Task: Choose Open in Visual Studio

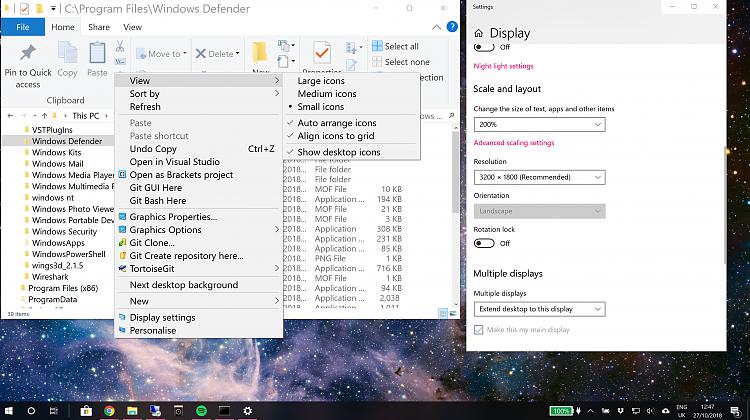Action: click(x=199, y=162)
